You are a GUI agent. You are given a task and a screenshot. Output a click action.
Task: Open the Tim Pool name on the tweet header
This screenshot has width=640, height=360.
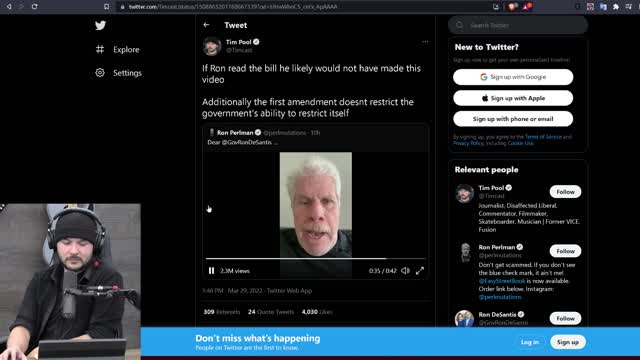coord(239,42)
